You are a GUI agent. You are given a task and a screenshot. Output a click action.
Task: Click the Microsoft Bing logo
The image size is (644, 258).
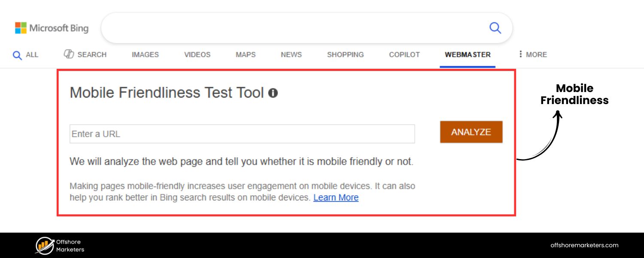point(52,28)
